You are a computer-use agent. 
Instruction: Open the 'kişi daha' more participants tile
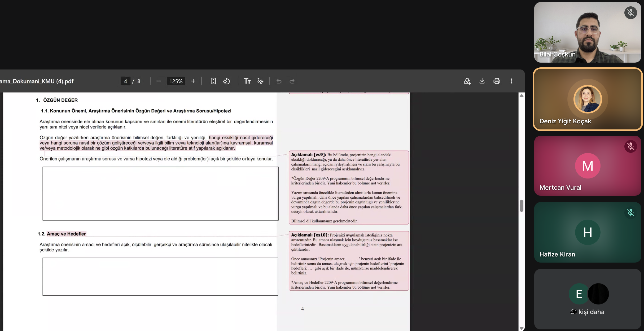point(588,299)
